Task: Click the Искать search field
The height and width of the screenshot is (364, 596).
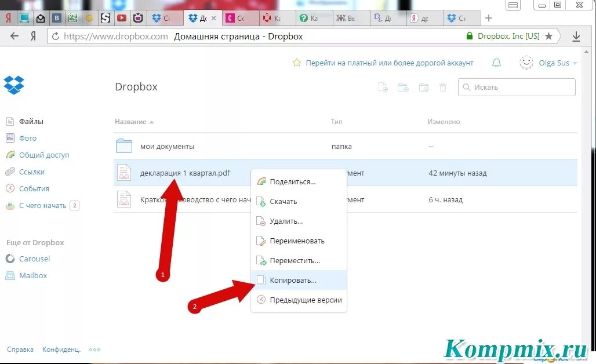Action: coord(517,88)
